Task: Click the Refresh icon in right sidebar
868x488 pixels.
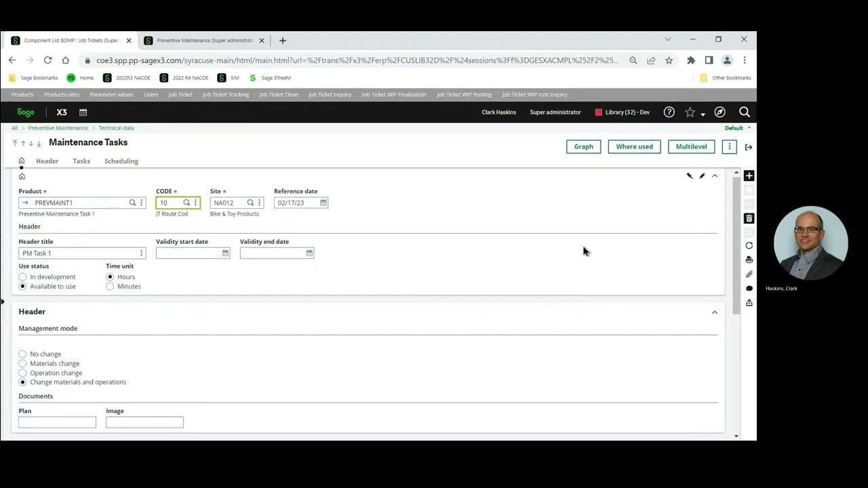Action: click(749, 245)
